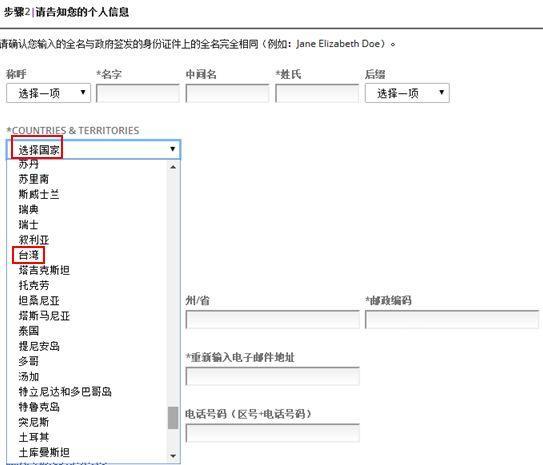This screenshot has width=543, height=465.
Task: Select 提尼安岛 from the country list
Action: pos(39,346)
